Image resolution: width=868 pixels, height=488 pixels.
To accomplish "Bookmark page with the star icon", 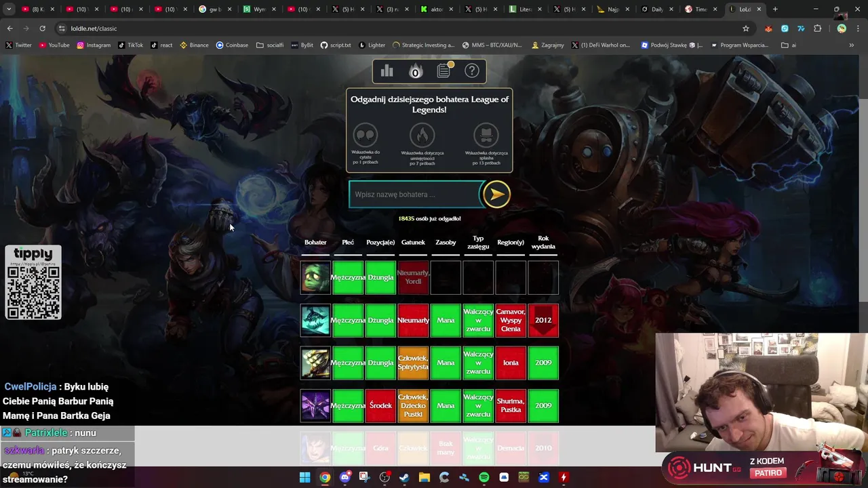I will (x=746, y=28).
